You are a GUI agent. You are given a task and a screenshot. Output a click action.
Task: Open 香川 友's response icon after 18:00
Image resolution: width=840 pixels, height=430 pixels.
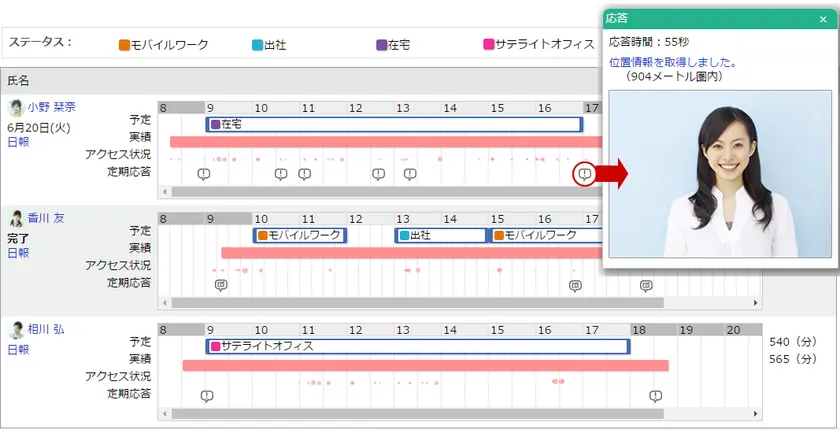pos(646,285)
